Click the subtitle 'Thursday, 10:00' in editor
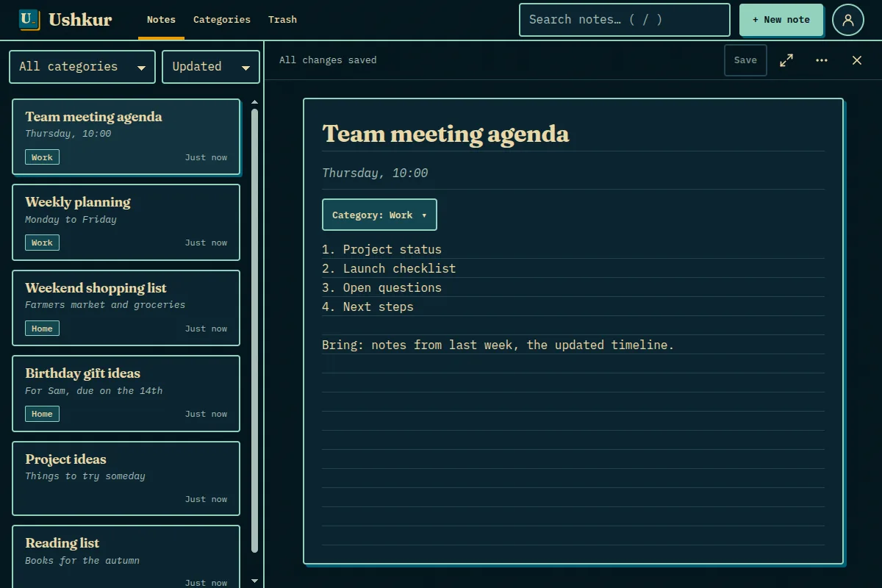This screenshot has height=588, width=882. 375,173
